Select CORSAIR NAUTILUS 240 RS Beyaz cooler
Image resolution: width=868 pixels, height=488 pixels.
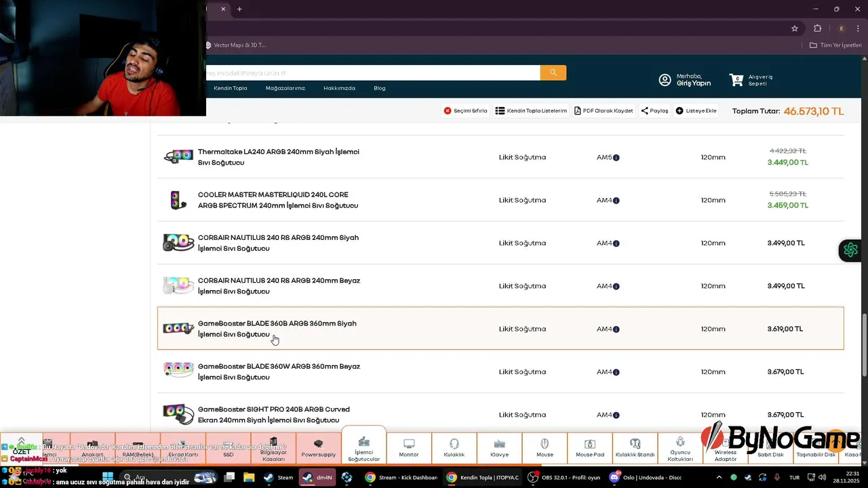[x=279, y=286]
